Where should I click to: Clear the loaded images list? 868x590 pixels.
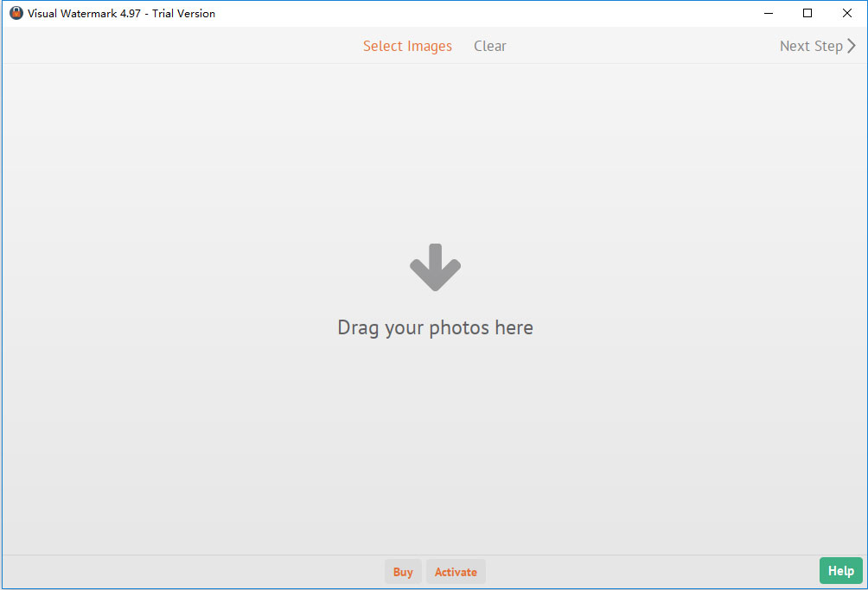(490, 46)
